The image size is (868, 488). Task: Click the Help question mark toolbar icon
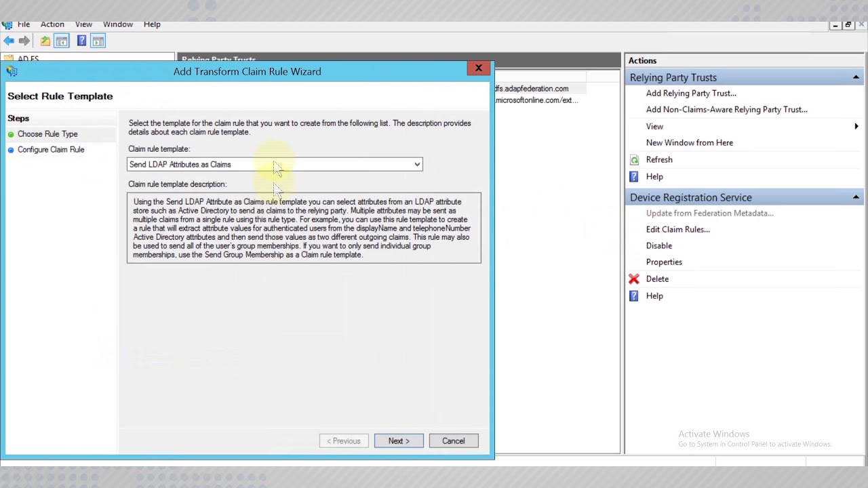(x=81, y=41)
